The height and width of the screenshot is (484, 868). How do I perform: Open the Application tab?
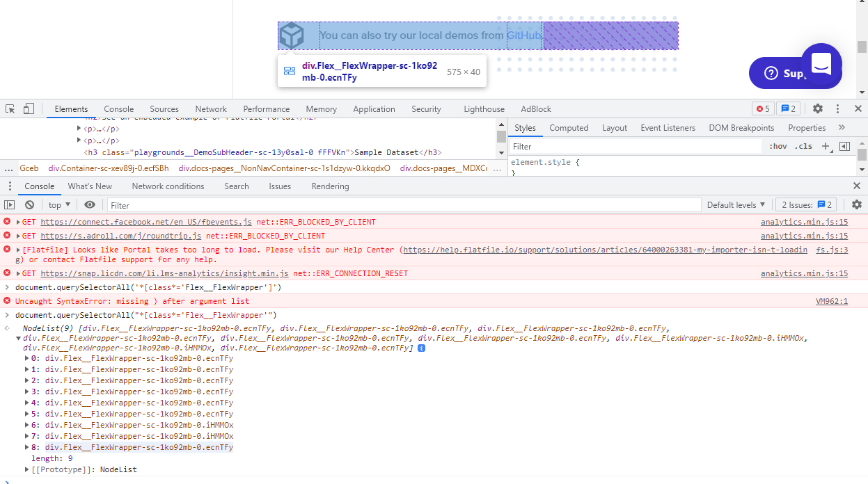click(x=374, y=108)
